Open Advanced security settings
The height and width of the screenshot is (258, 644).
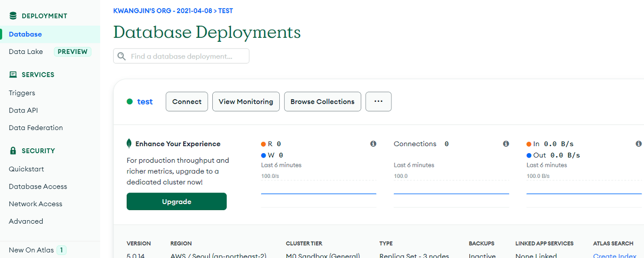(26, 221)
